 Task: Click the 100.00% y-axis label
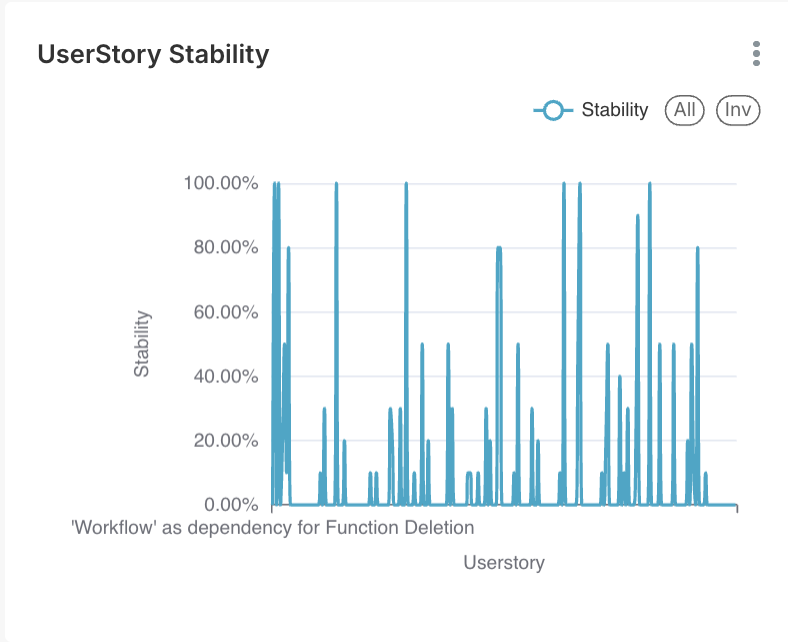click(x=221, y=183)
